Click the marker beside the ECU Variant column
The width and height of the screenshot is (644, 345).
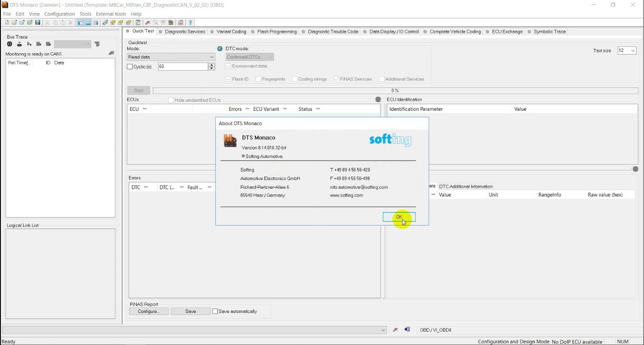click(285, 109)
